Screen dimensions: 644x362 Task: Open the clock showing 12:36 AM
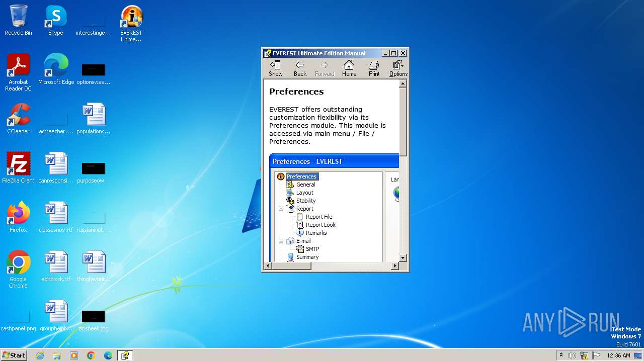point(618,355)
